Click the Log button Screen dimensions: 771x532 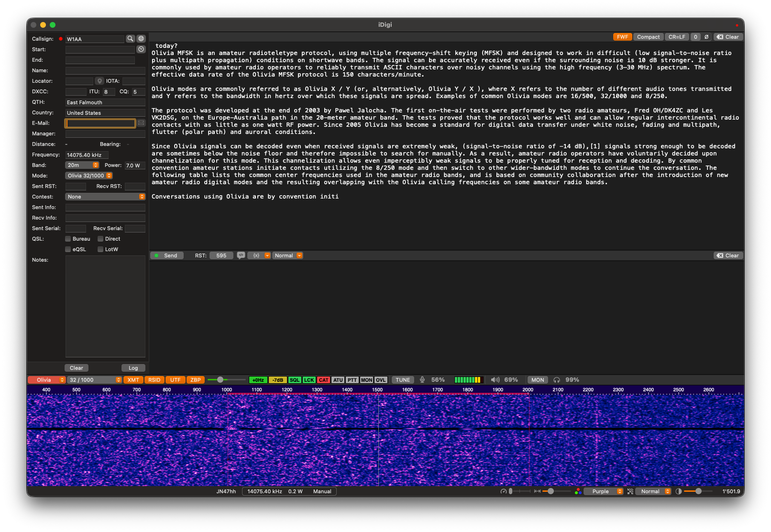pyautogui.click(x=133, y=368)
